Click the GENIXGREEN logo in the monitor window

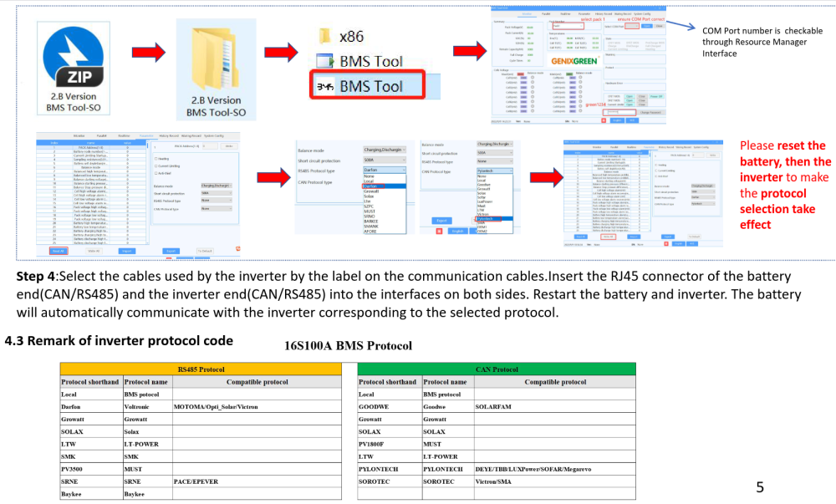[573, 61]
